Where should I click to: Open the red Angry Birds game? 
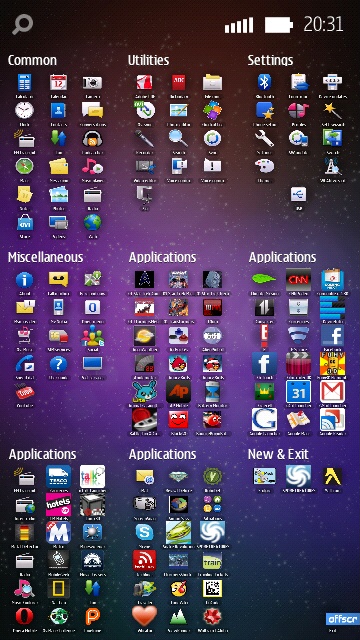[178, 363]
